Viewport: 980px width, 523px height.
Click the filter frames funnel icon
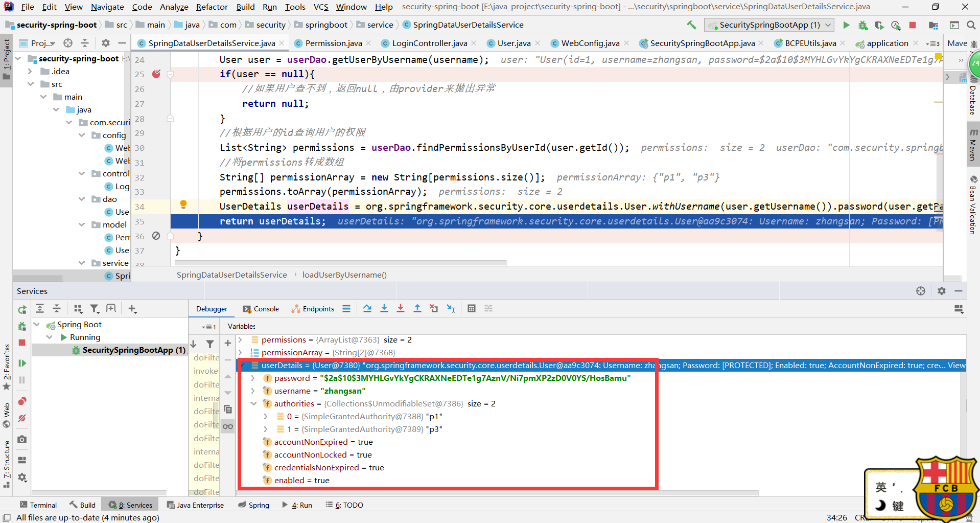tap(210, 344)
